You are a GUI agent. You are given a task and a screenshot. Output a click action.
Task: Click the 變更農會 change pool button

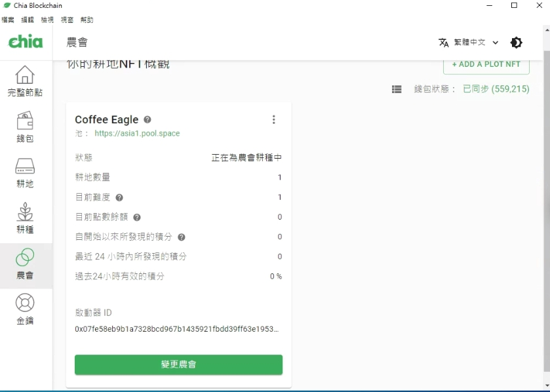point(178,364)
